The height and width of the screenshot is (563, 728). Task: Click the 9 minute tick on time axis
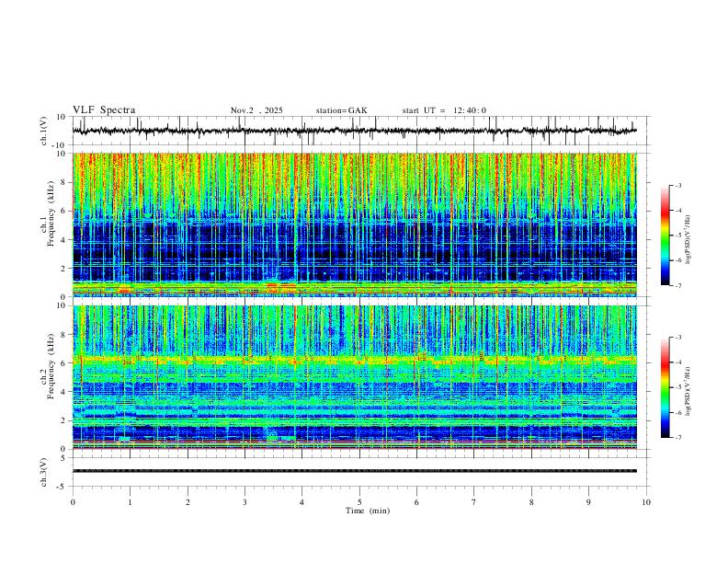pos(588,502)
